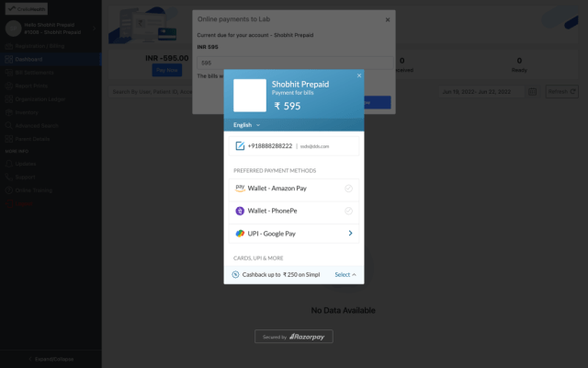Select the Wallet - PhonePe radio check

click(x=348, y=211)
